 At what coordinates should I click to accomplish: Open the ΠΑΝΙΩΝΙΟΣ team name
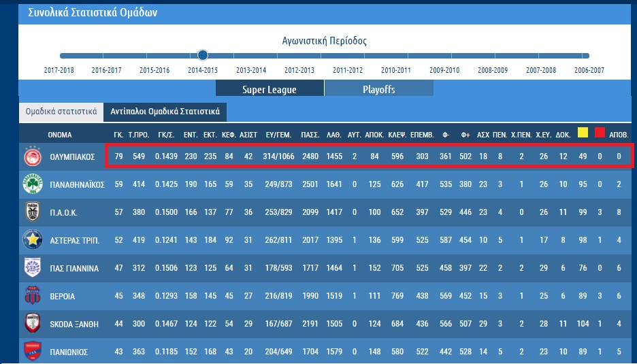[x=69, y=352]
